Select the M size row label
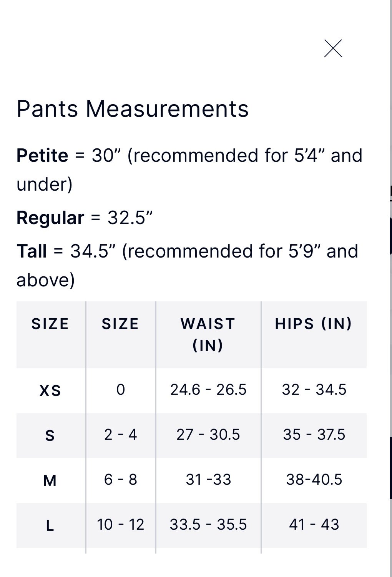 tap(50, 481)
